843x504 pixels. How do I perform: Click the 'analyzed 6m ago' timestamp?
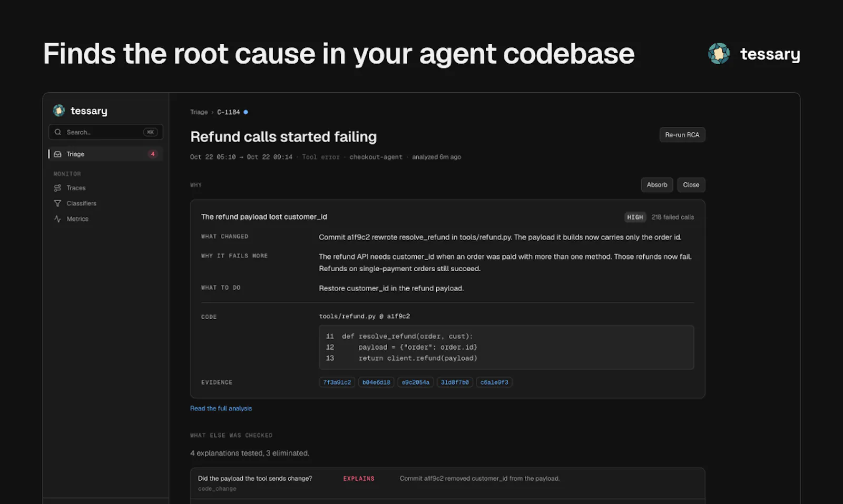[x=436, y=157]
